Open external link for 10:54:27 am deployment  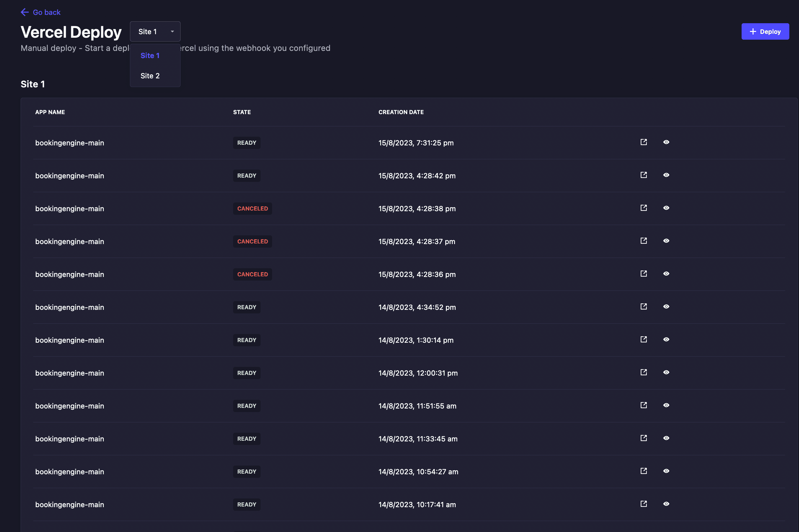pos(644,471)
